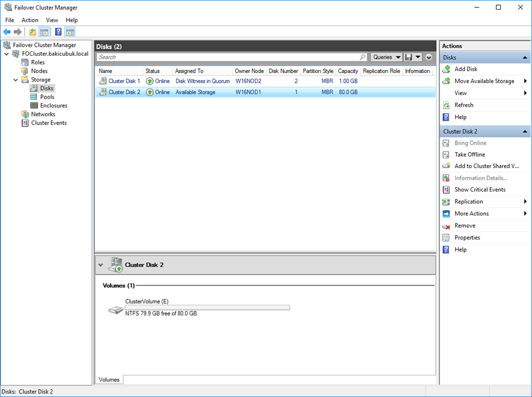
Task: Collapse the Cluster Disk 2 actions section
Action: 525,132
